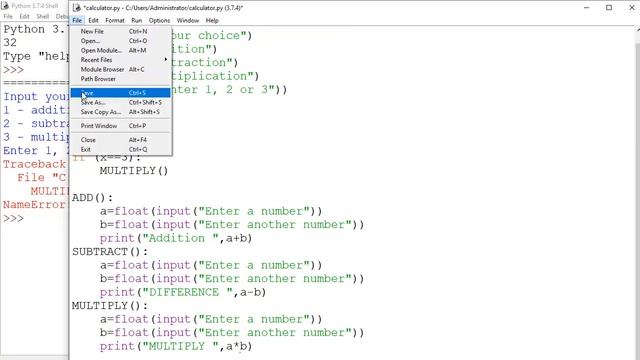The image size is (640, 360).
Task: Open the Shell menu in Python Shell window
Action: (42, 16)
